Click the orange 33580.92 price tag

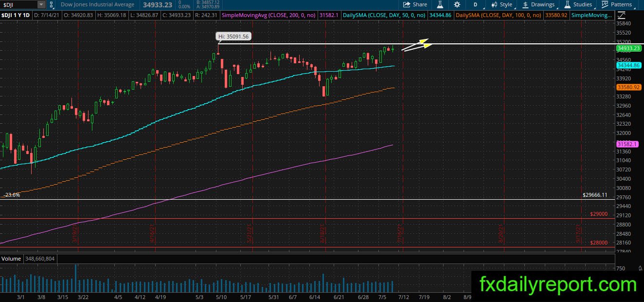pos(629,87)
